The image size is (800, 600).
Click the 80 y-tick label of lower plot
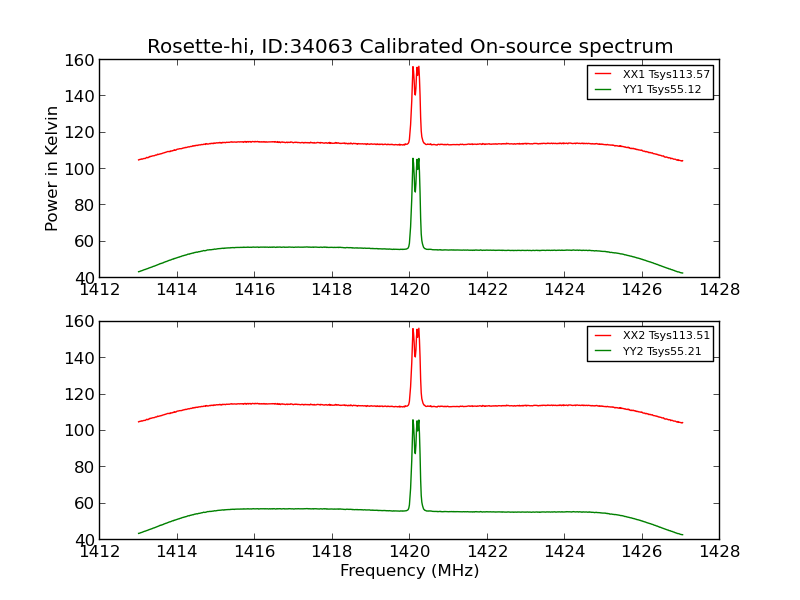84,467
